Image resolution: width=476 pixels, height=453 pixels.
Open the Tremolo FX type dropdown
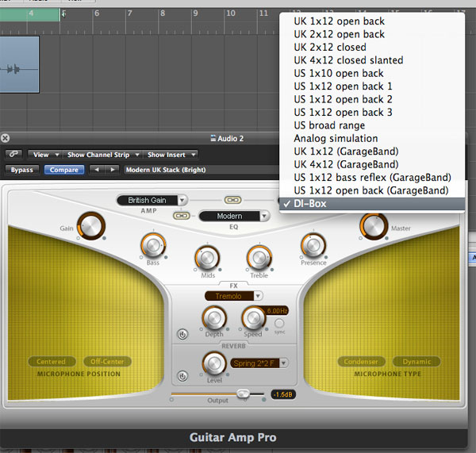(234, 296)
